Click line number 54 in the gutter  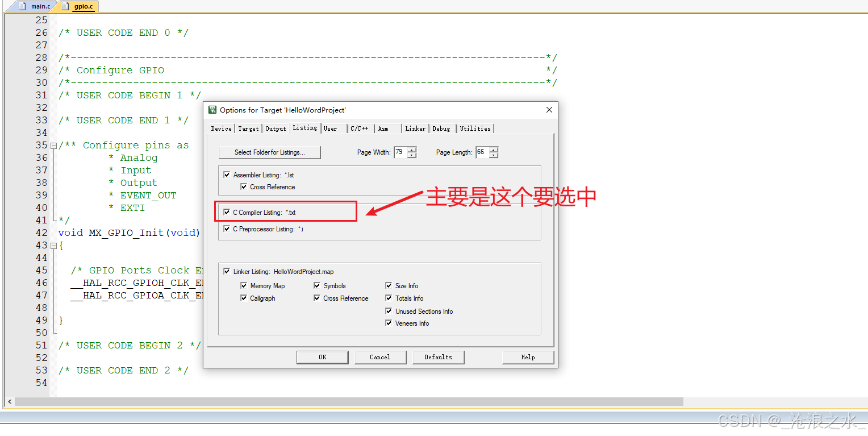pyautogui.click(x=41, y=383)
